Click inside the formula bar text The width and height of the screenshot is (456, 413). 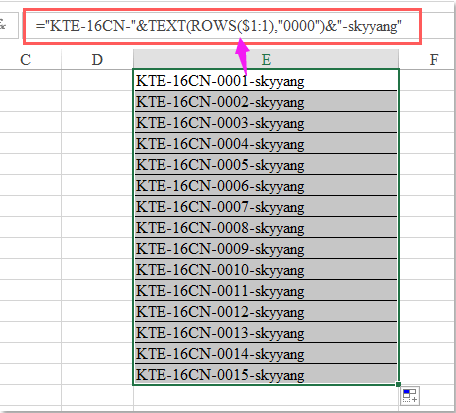pyautogui.click(x=219, y=26)
